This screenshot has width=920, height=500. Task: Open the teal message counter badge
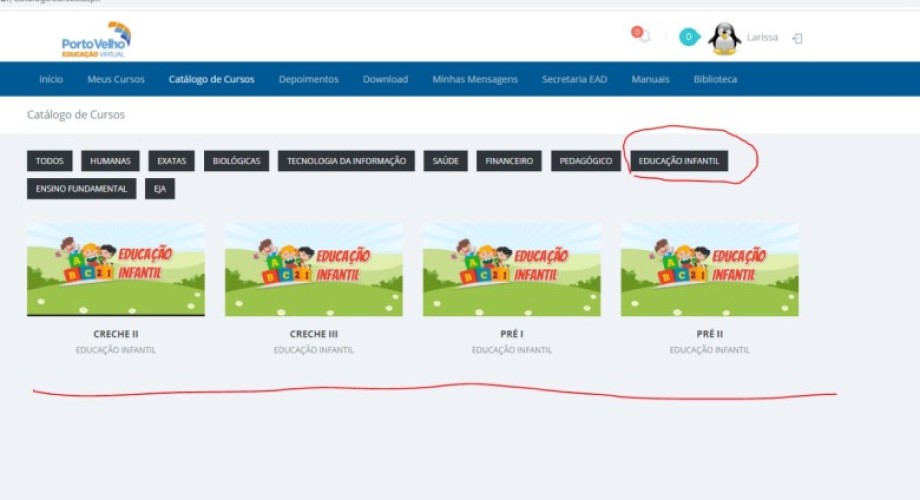(x=688, y=37)
